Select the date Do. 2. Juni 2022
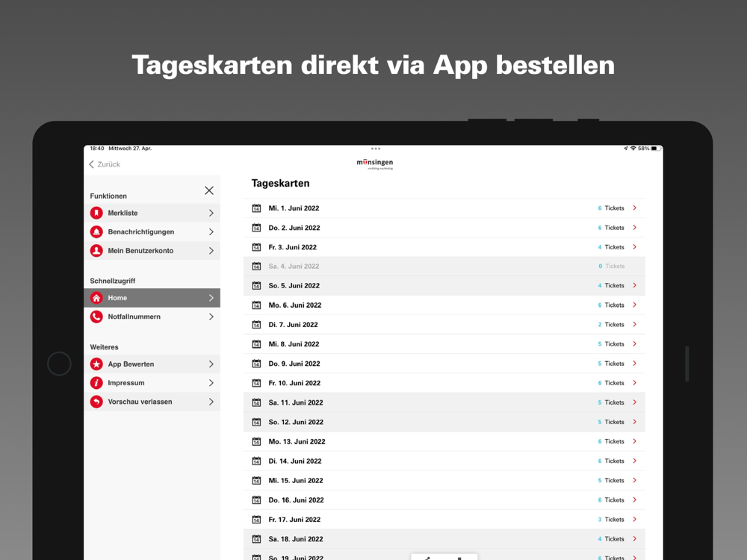This screenshot has width=747, height=560. tap(294, 228)
